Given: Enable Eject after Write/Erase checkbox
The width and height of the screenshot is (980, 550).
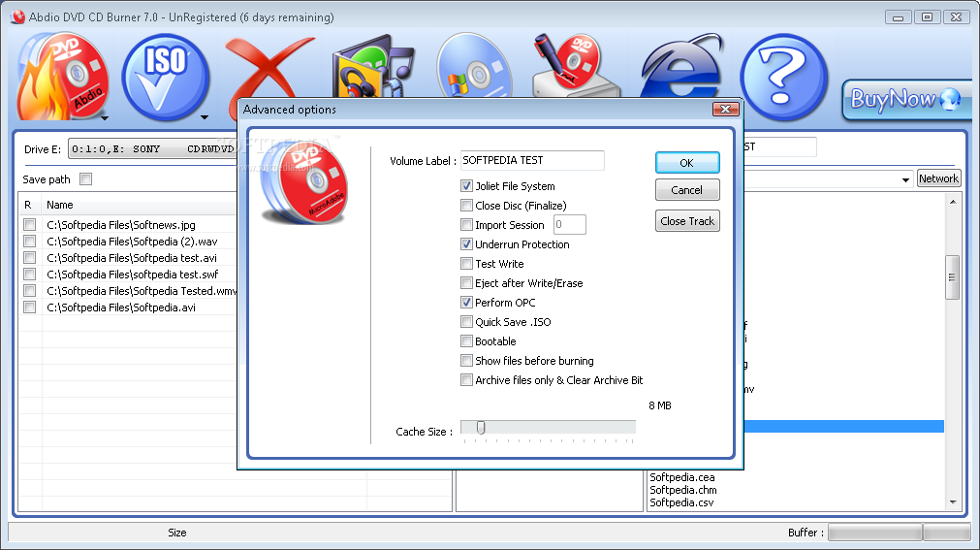Looking at the screenshot, I should point(466,283).
